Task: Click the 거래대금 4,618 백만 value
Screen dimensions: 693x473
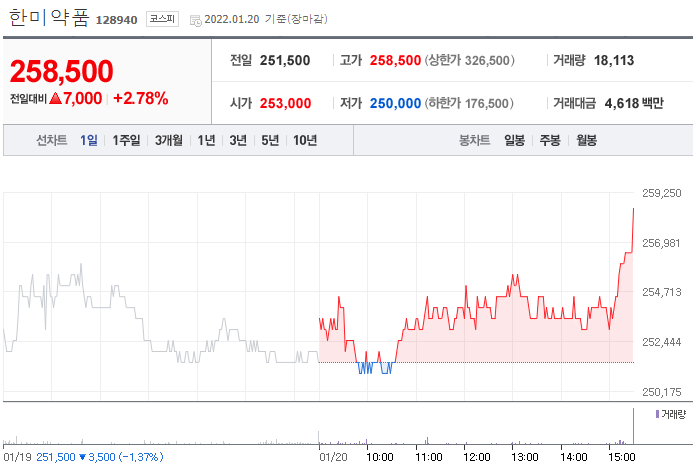Action: click(x=634, y=103)
